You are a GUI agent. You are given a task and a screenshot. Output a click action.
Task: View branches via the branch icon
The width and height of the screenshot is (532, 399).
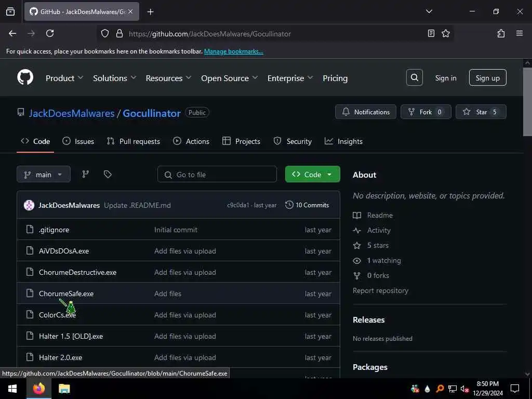click(x=86, y=174)
